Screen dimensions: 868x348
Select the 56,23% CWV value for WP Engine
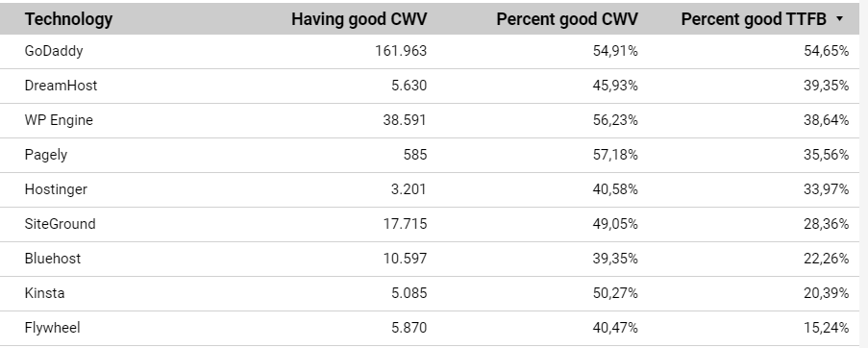615,120
